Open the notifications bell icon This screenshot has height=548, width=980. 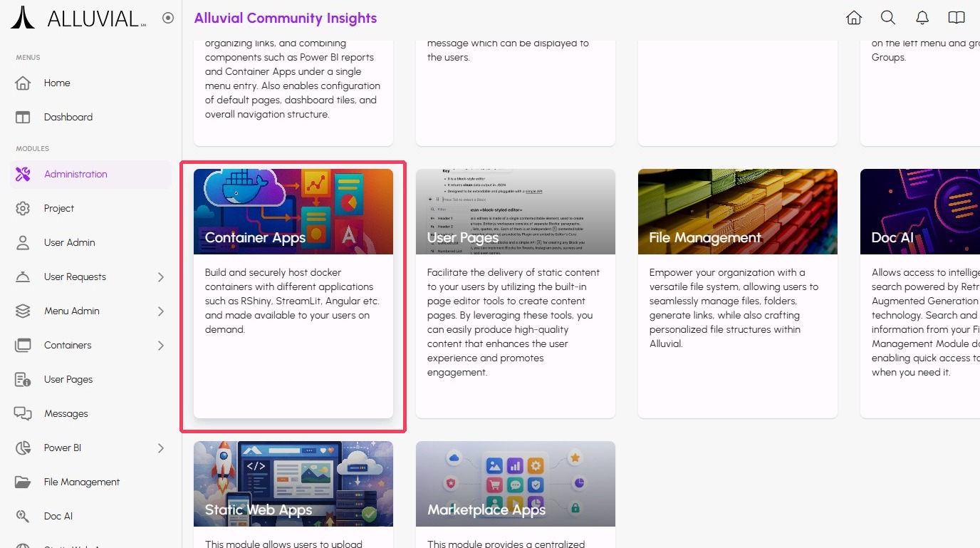click(x=922, y=18)
